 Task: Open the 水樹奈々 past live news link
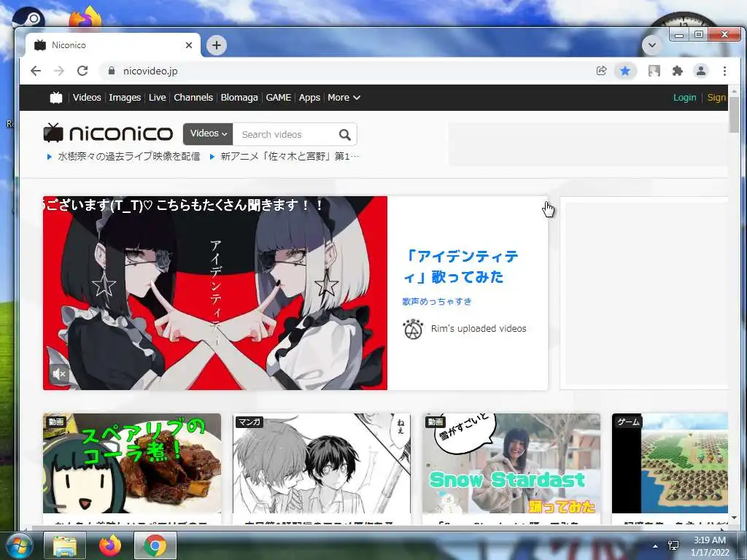[128, 156]
